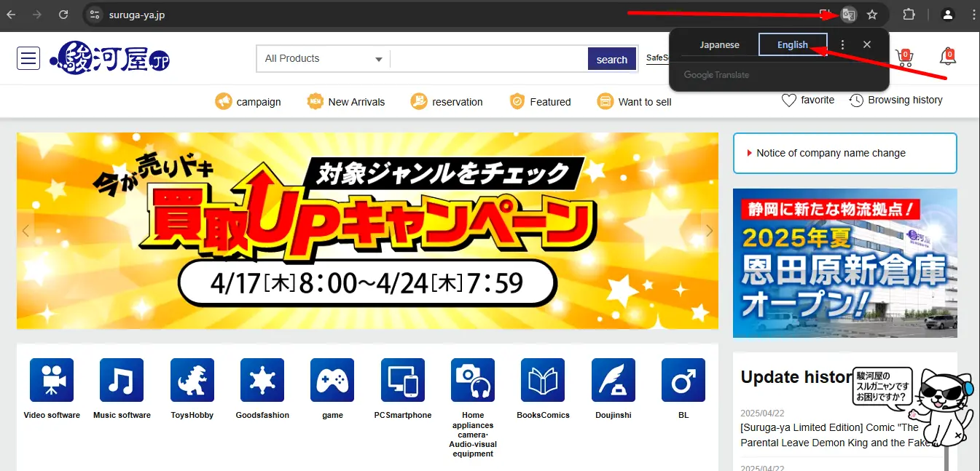The height and width of the screenshot is (471, 980).
Task: Click the Google Translate icon in address bar
Action: coord(848,15)
